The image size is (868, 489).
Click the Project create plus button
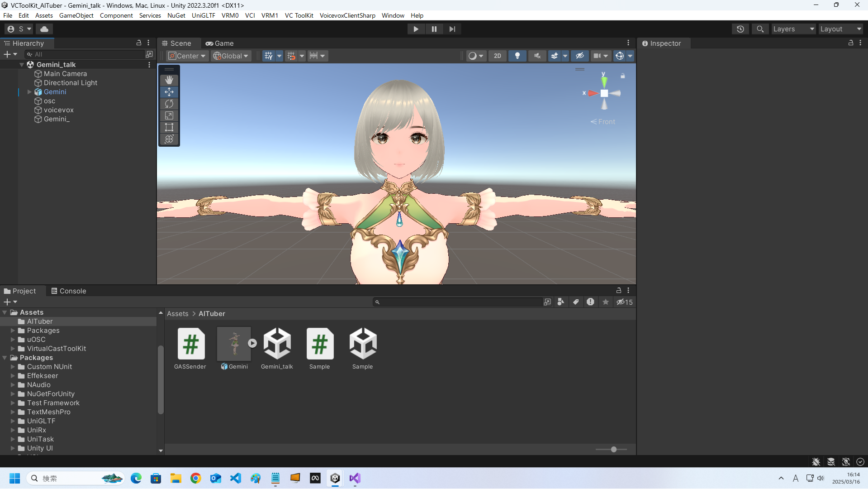coord(10,302)
